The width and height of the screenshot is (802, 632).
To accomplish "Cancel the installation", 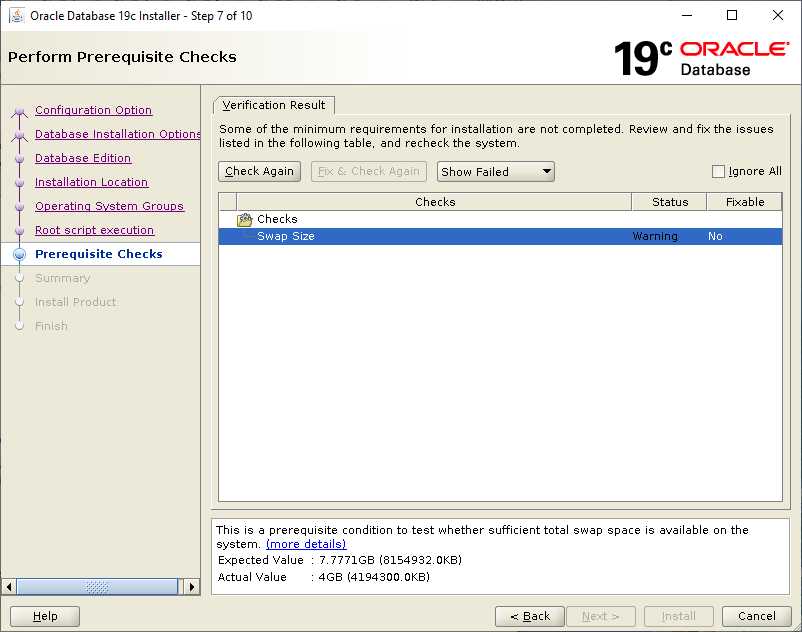I will tap(757, 616).
